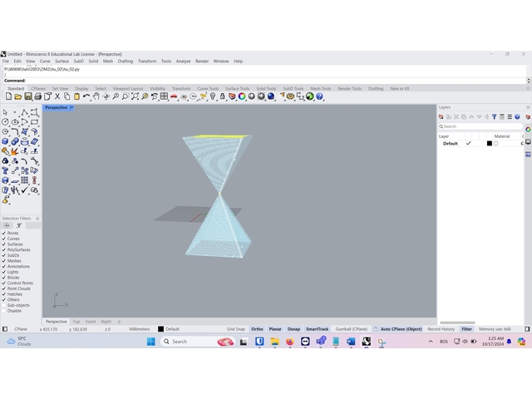Select the Pan view hand tool
Viewport: 532px width, 399px height.
click(96, 96)
